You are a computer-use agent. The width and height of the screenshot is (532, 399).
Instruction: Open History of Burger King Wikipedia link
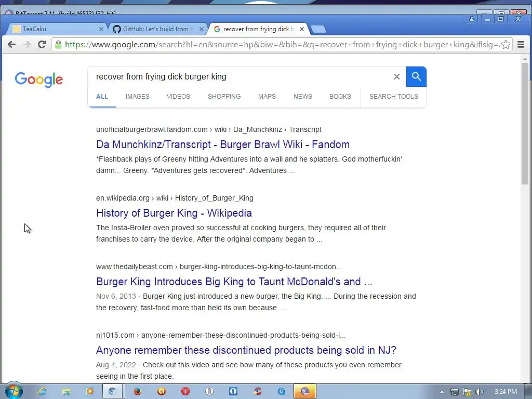coord(174,213)
